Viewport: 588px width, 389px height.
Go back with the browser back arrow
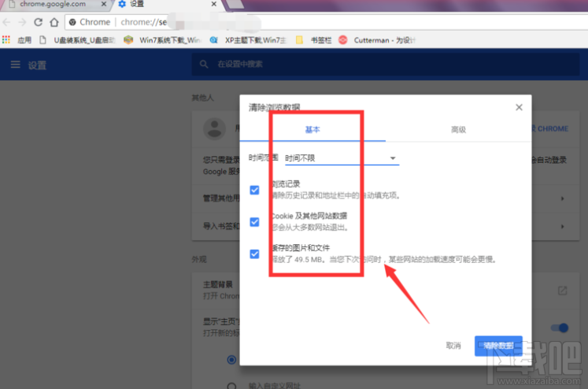tap(7, 22)
